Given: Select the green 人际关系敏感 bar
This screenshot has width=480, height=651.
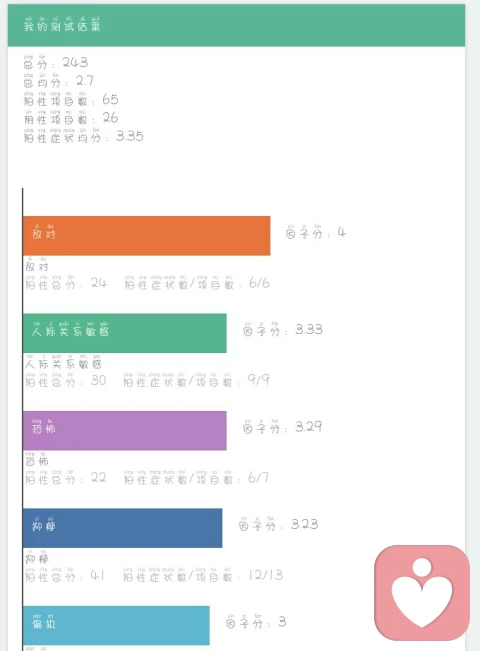Looking at the screenshot, I should pos(125,333).
